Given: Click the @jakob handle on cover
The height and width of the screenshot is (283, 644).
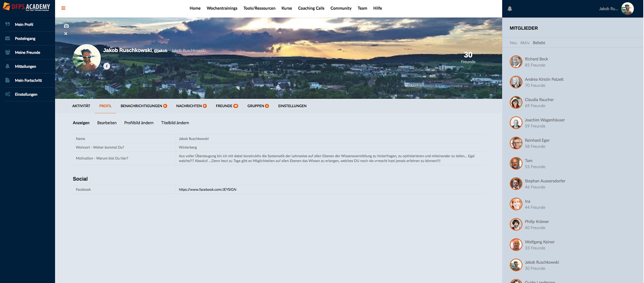Looking at the screenshot, I should coord(161,51).
